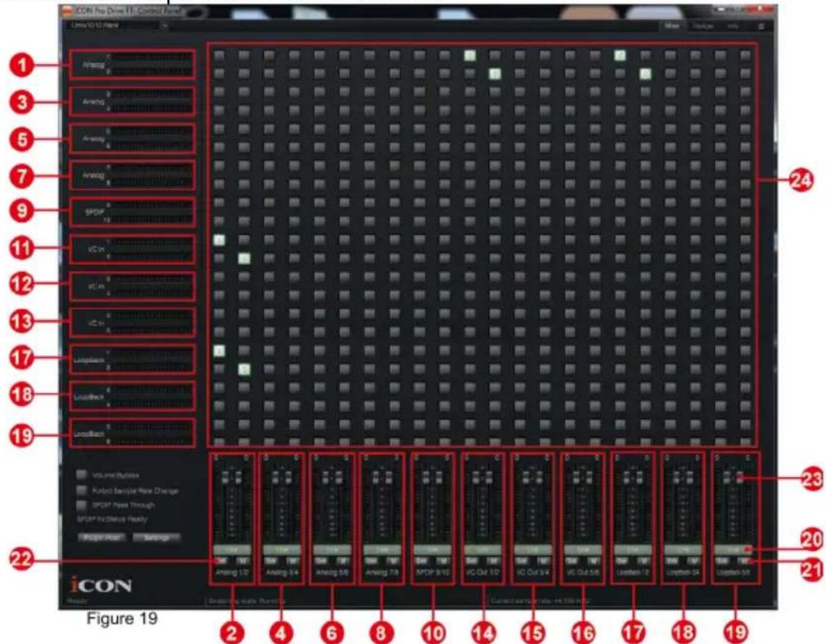Enable the Turbo Sample Rate Change checkbox
The height and width of the screenshot is (644, 826).
point(81,490)
